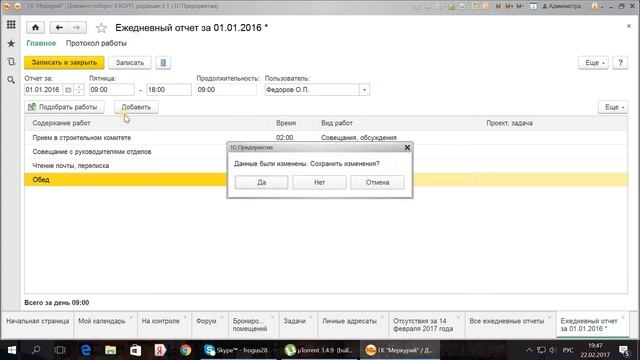
Task: Add report to favorites star
Action: (x=101, y=28)
